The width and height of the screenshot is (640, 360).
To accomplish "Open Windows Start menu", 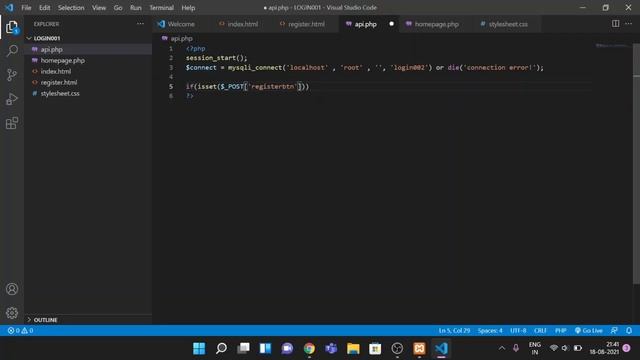I will click(199, 348).
